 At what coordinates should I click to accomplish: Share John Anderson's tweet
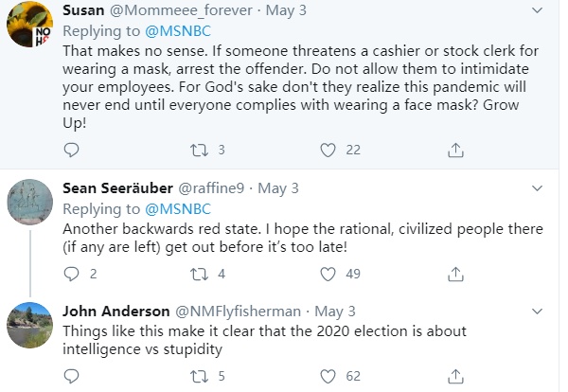(x=455, y=376)
